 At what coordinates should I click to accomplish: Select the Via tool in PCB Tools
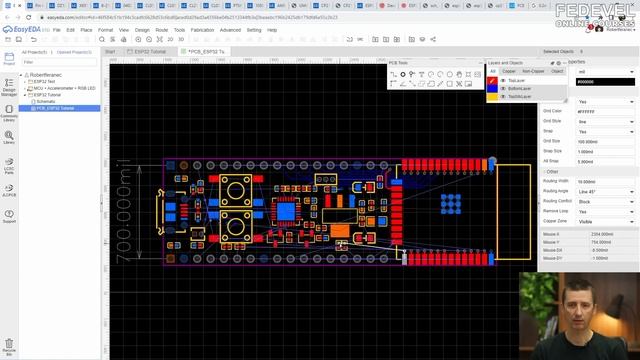[412, 74]
